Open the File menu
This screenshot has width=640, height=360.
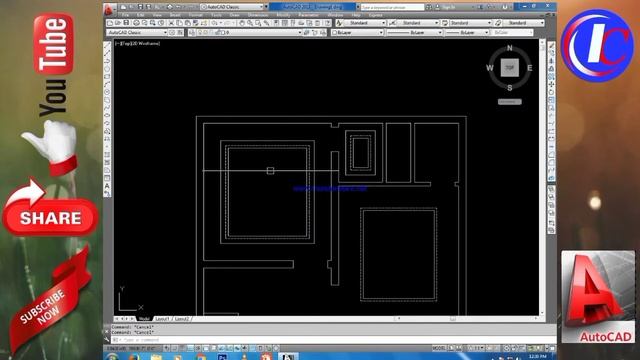click(126, 15)
